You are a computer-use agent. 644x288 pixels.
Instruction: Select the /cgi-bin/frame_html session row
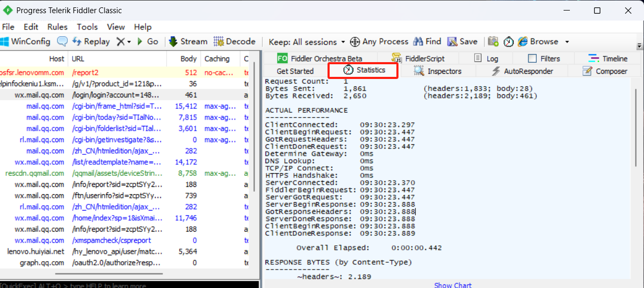tap(125, 106)
